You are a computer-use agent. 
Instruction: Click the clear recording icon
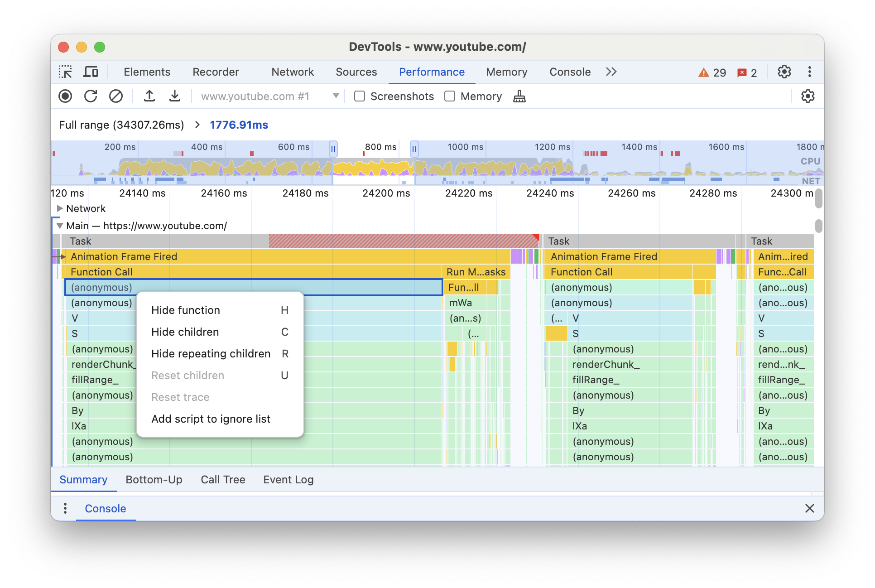(115, 96)
